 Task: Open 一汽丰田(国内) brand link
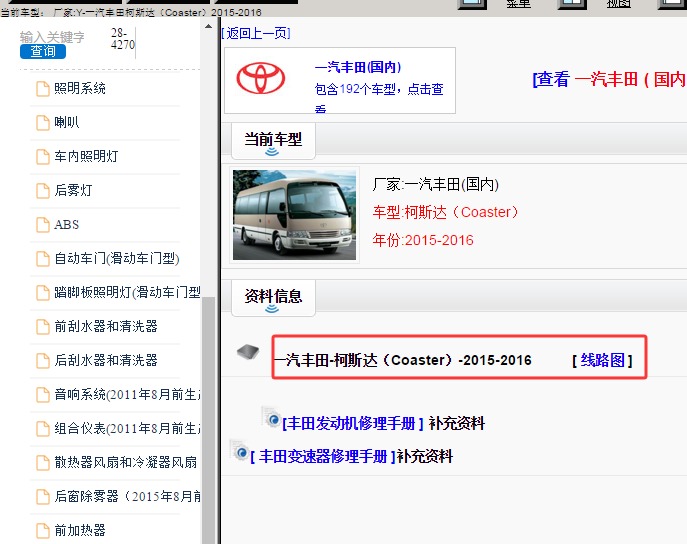point(358,67)
